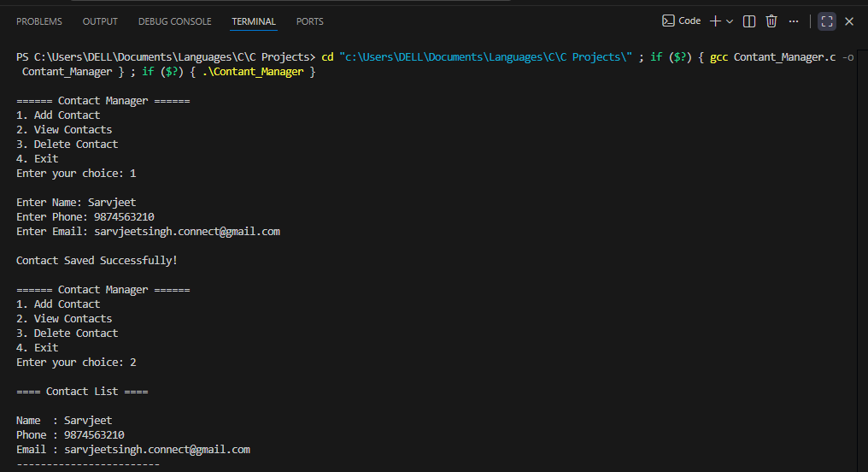Create a new terminal with plus icon
The height and width of the screenshot is (472, 868).
[715, 21]
